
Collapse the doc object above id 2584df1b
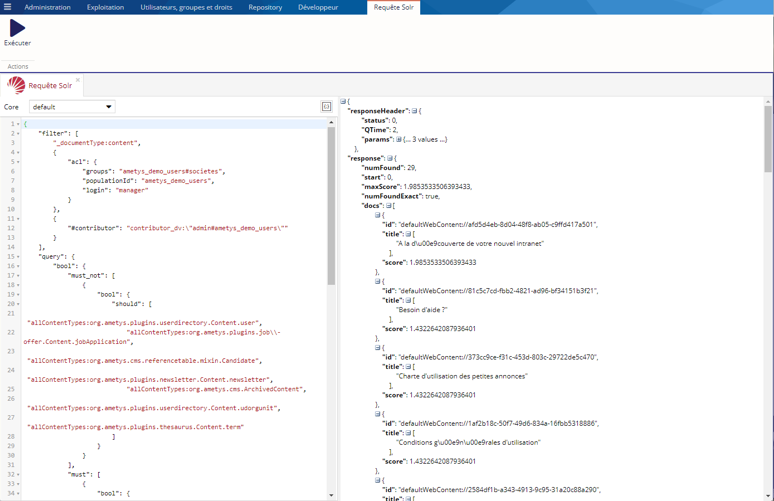[378, 480]
